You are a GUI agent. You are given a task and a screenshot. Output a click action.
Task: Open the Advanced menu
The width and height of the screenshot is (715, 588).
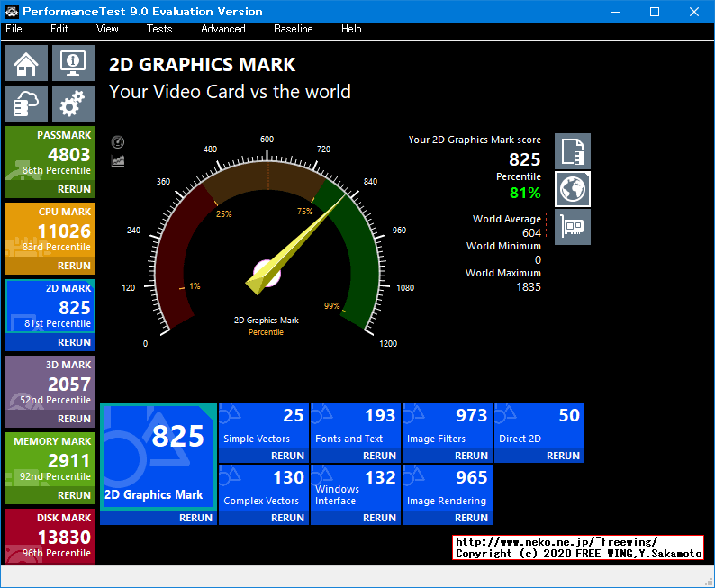click(x=223, y=29)
